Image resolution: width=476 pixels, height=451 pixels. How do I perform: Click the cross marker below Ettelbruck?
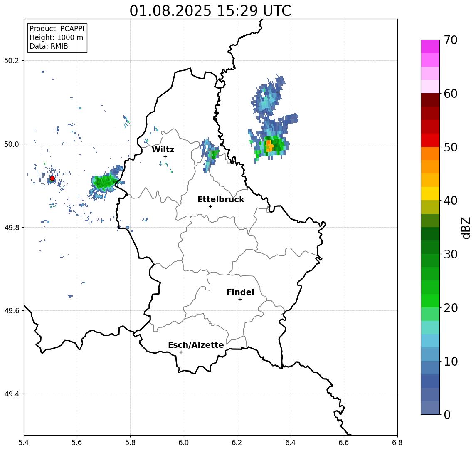(x=210, y=207)
